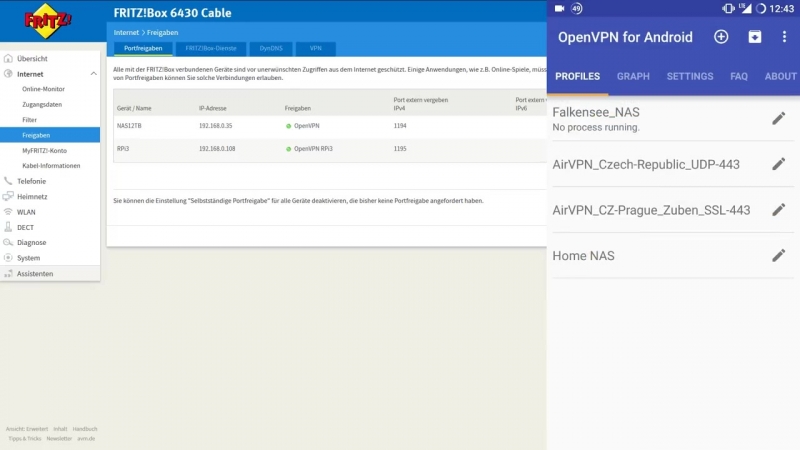This screenshot has width=800, height=450.
Task: Click green status dot for OpenVPN
Action: (288, 126)
